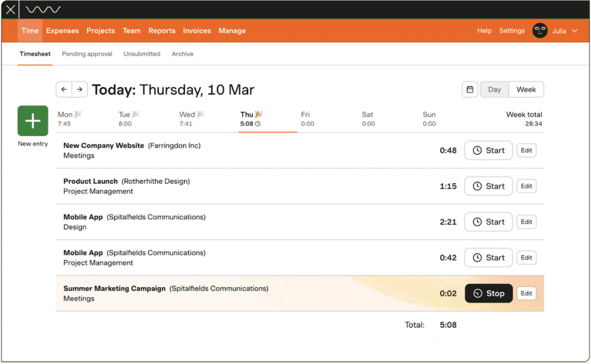Stop the running Summer Marketing Campaign timer

[488, 293]
